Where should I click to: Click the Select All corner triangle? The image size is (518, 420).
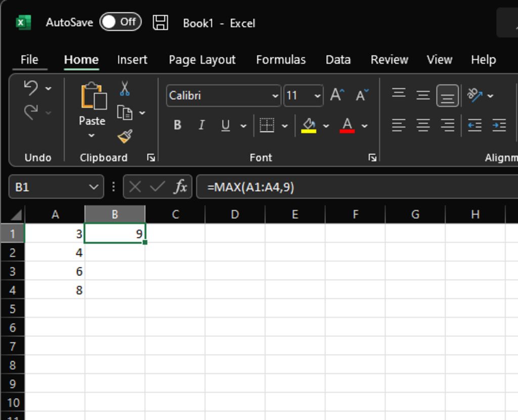click(x=16, y=215)
